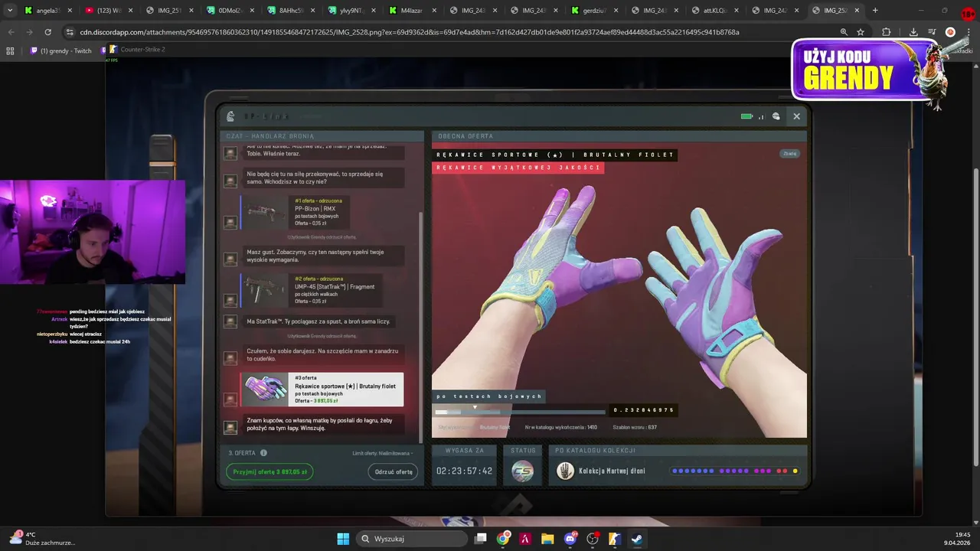Image resolution: width=980 pixels, height=551 pixels.
Task: Switch to the angela3 browser tab
Action: pyautogui.click(x=47, y=11)
